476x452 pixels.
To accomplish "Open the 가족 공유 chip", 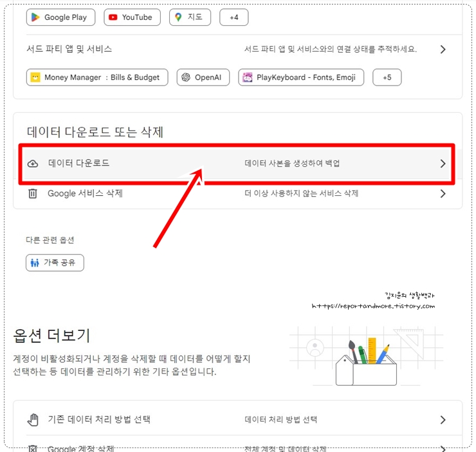I will tap(55, 263).
